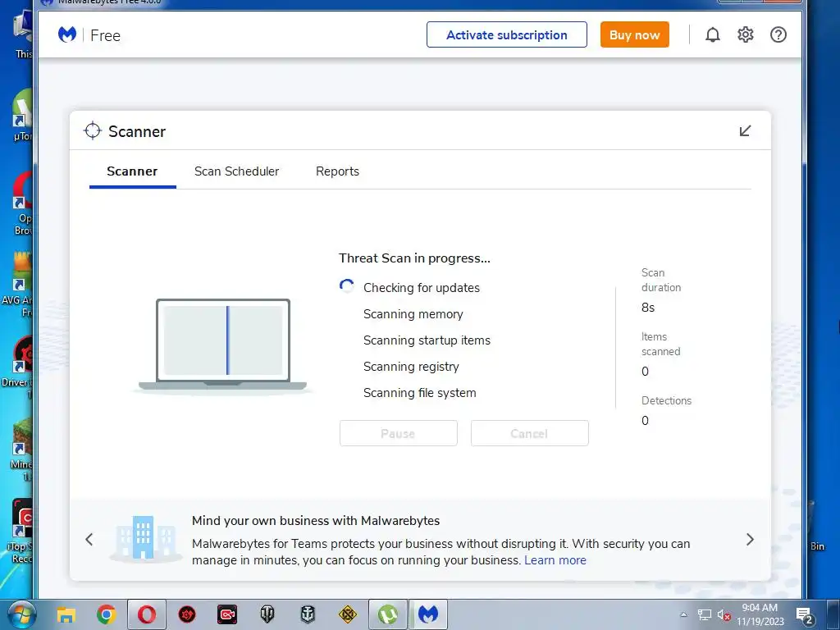Image resolution: width=840 pixels, height=630 pixels.
Task: Open iTop Screen Recorder taskbar icon
Action: [227, 614]
